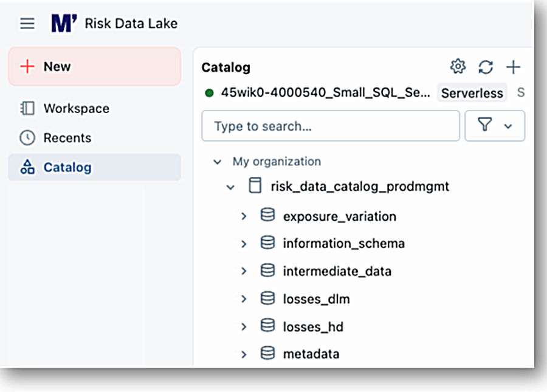Click the My organization label

(x=277, y=162)
